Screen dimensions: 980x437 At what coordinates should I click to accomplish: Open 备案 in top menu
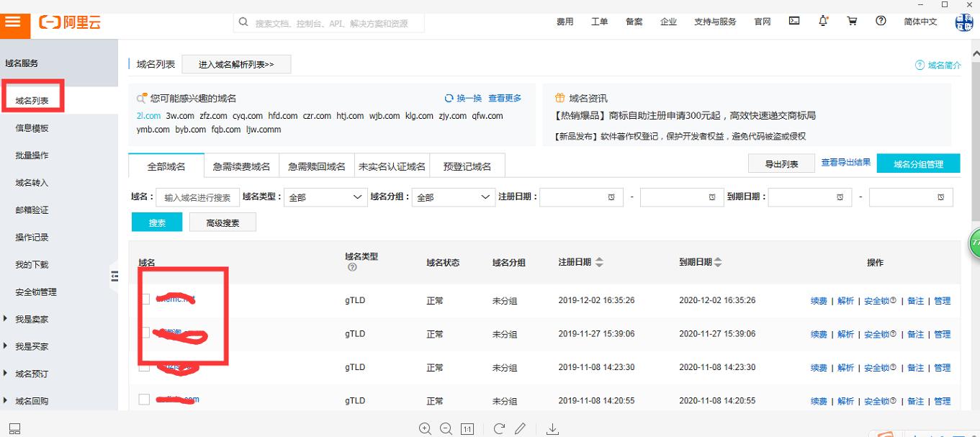[x=634, y=22]
